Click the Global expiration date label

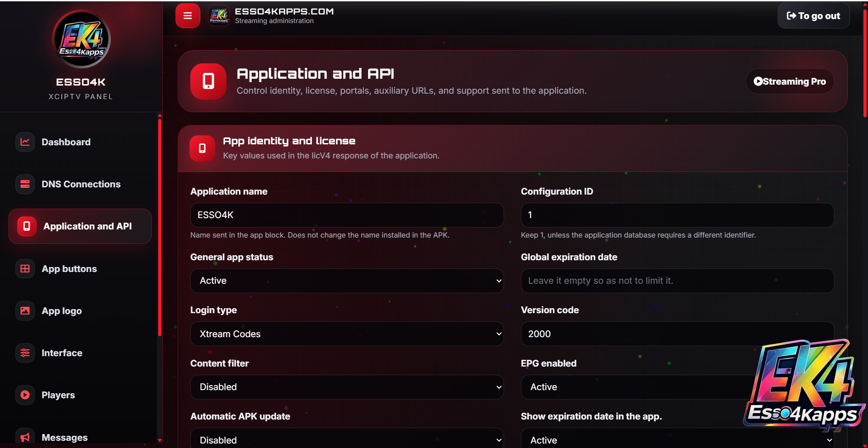pyautogui.click(x=569, y=257)
